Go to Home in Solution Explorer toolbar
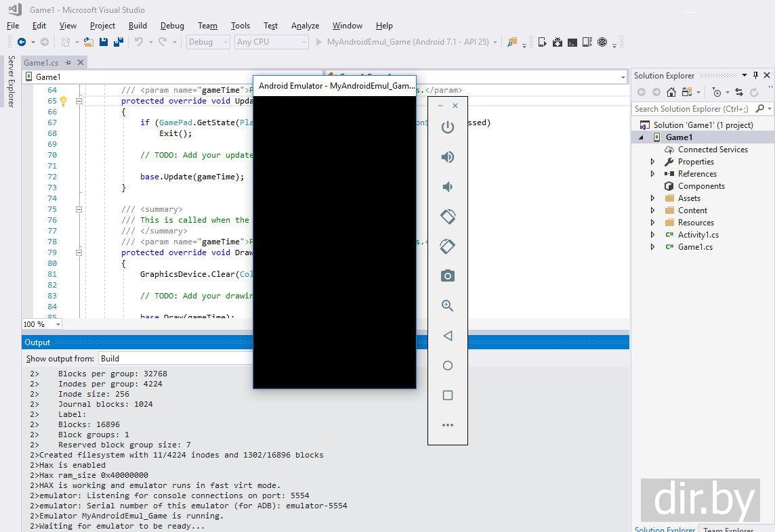The width and height of the screenshot is (775, 532). pyautogui.click(x=671, y=92)
